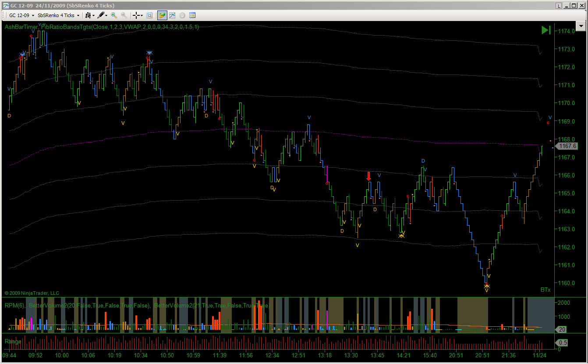Click the 13:45 time axis label

pyautogui.click(x=377, y=355)
